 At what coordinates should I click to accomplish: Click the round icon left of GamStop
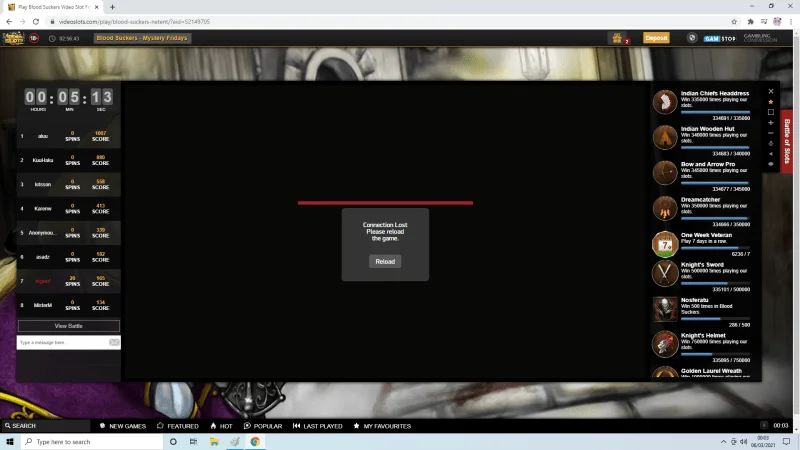tap(692, 38)
